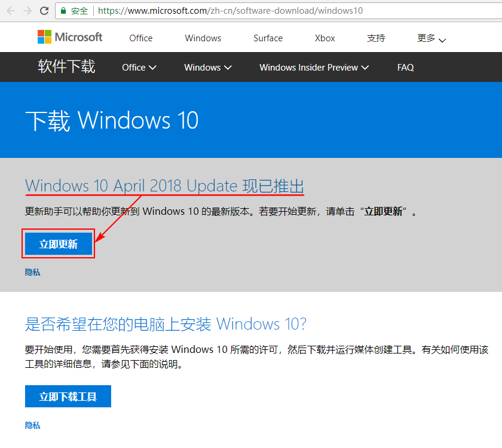The image size is (502, 448).
Task: Open the Windows Insider Preview dropdown
Action: point(314,68)
